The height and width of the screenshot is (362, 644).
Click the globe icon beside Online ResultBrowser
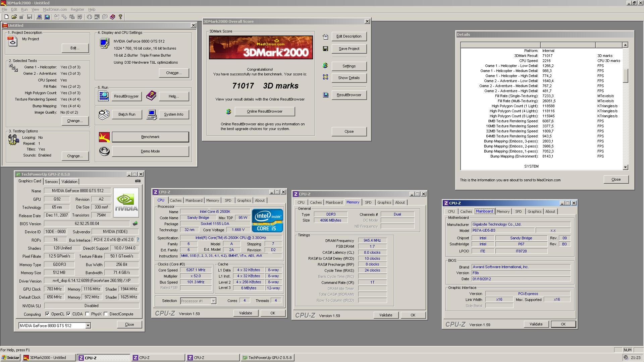coord(229,112)
